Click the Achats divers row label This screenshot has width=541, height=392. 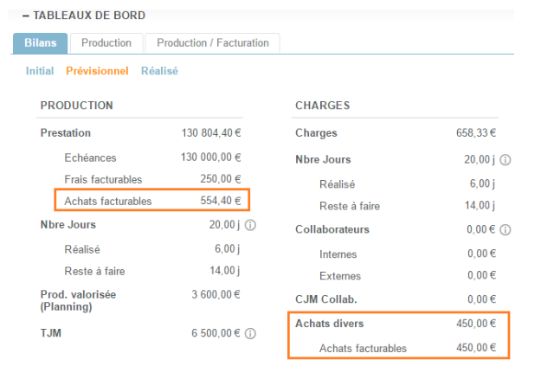[x=329, y=324]
